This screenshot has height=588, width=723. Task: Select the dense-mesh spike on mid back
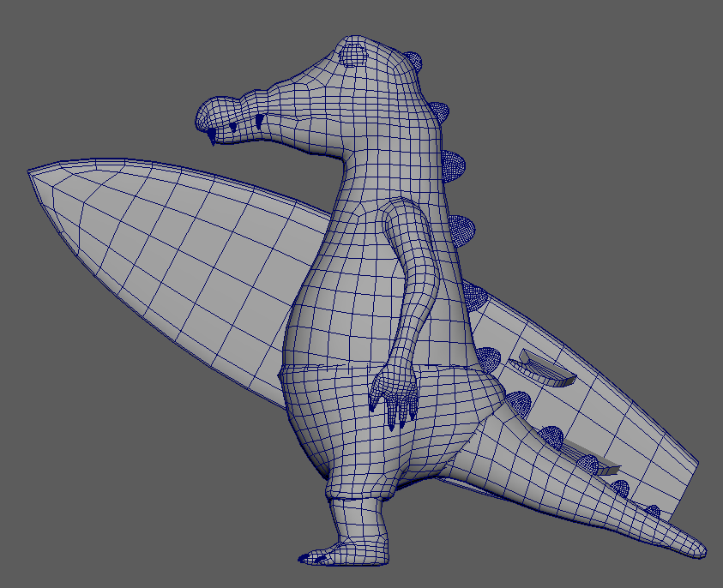463,227
